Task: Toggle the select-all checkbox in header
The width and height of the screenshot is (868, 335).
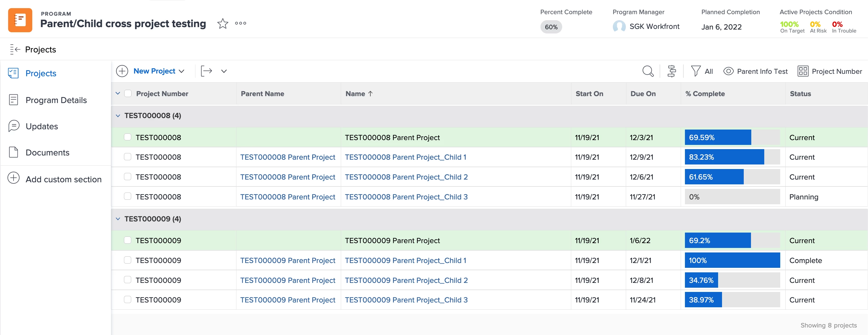Action: pyautogui.click(x=128, y=94)
